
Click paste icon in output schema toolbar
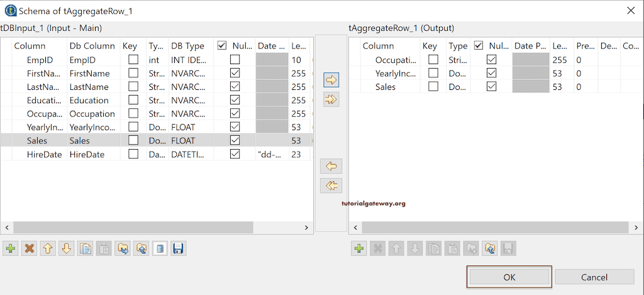(x=452, y=248)
